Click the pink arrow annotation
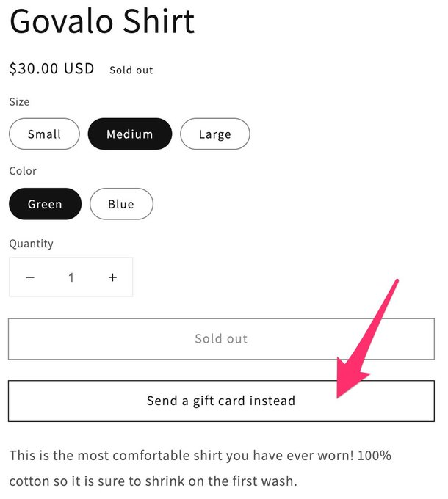The image size is (448, 499). pos(368,339)
